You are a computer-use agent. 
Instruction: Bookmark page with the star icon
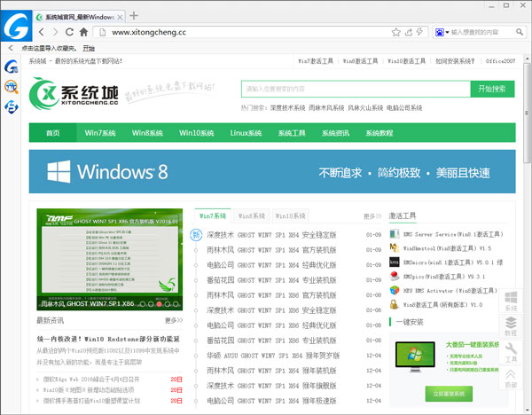(396, 32)
